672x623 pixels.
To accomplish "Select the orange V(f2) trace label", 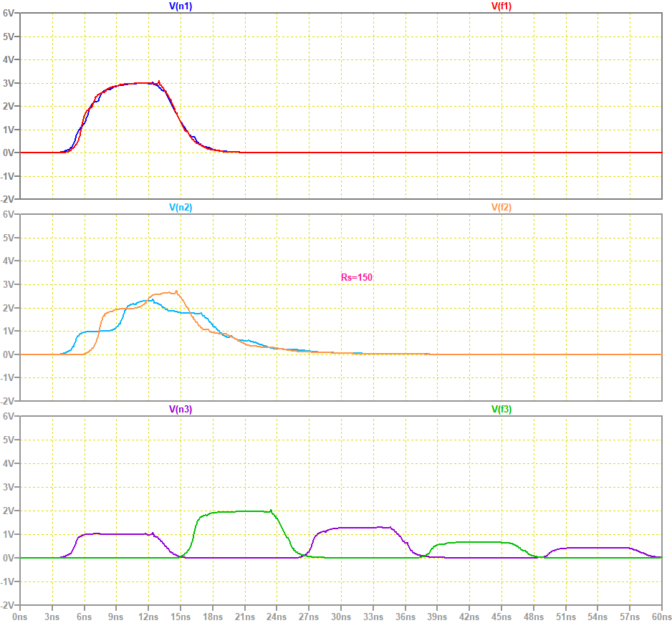I will tap(501, 208).
